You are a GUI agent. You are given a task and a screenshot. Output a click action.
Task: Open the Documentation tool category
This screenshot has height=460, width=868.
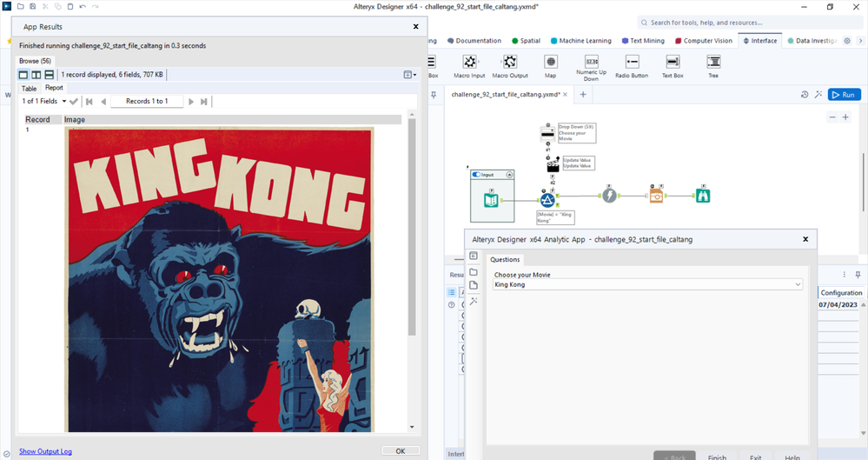tap(474, 41)
